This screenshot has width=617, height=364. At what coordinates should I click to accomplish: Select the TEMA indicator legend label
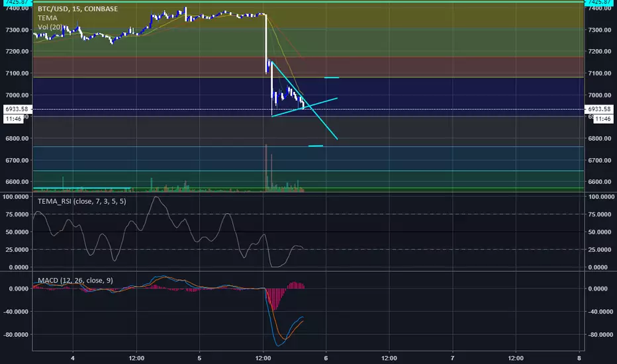(x=48, y=18)
